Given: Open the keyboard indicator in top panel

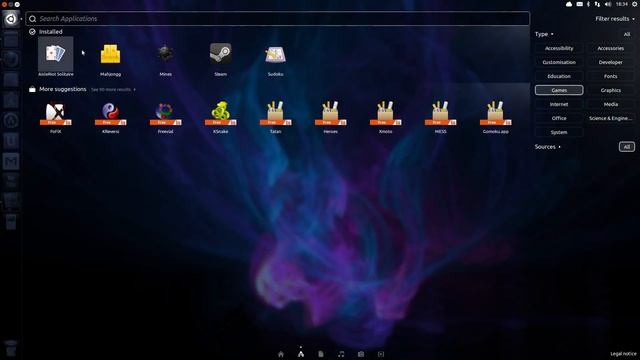Looking at the screenshot, I should [x=580, y=4].
